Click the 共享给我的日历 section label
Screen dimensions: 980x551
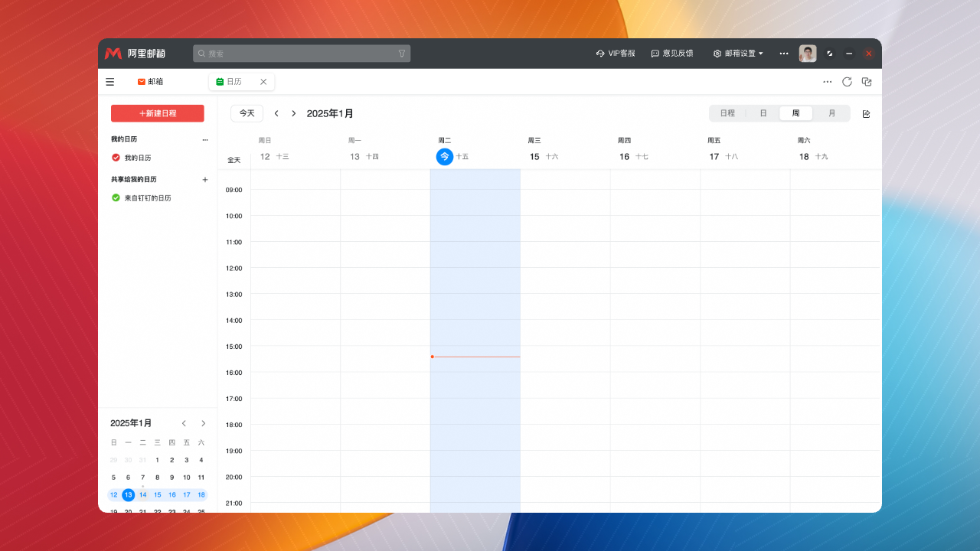tap(134, 180)
